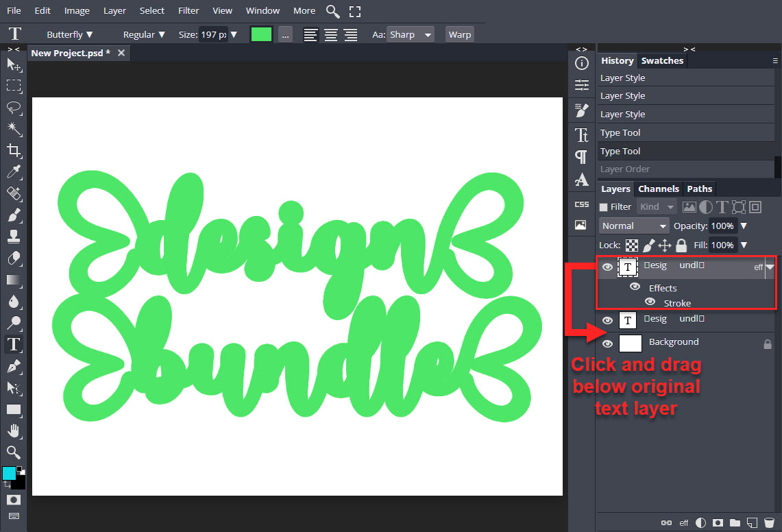Toggle lock image pixels brush icon
The image size is (782, 532).
(648, 245)
